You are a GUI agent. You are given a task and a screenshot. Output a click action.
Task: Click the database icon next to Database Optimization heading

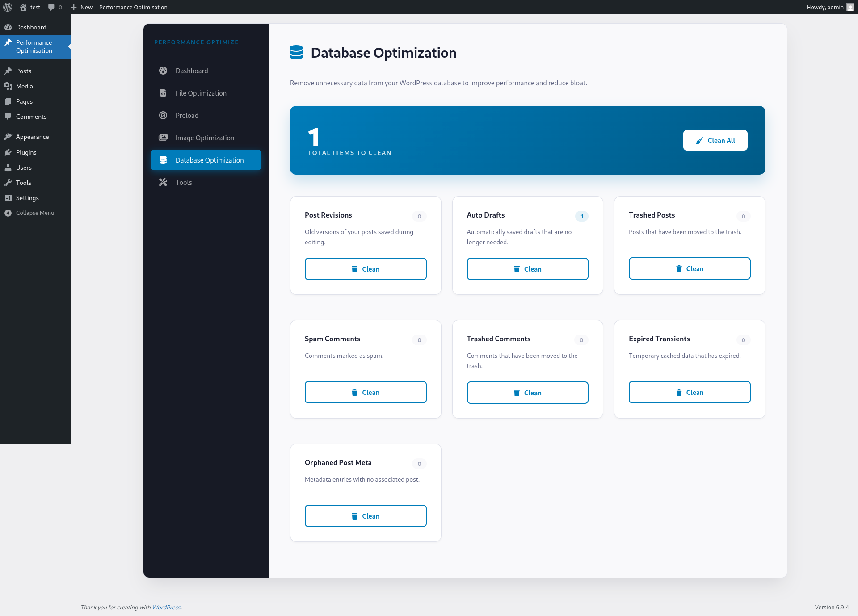point(296,52)
